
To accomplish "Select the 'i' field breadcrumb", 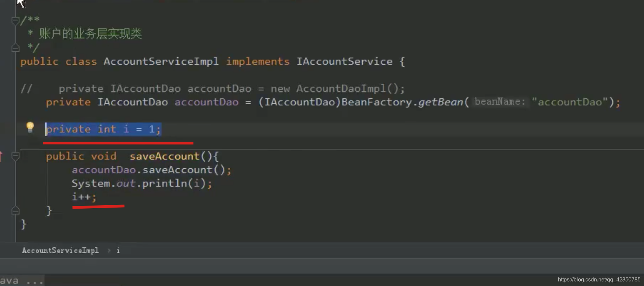I will click(x=118, y=251).
